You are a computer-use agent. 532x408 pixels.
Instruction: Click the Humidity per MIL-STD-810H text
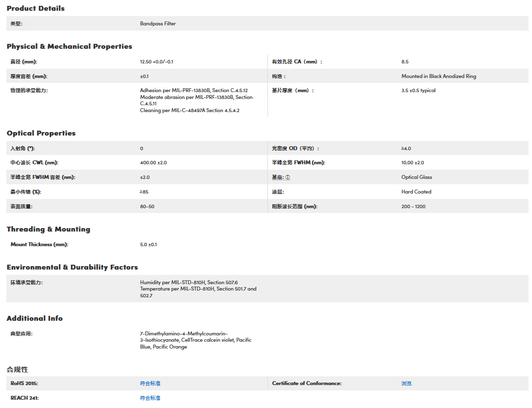[189, 283]
